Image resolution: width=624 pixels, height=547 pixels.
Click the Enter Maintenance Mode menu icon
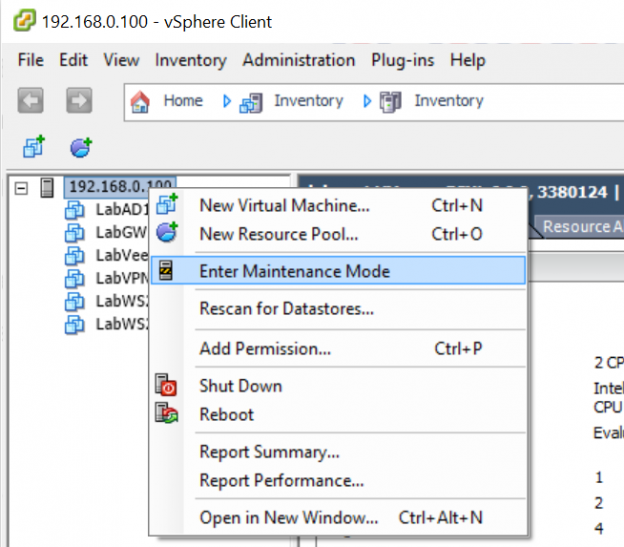pos(166,270)
